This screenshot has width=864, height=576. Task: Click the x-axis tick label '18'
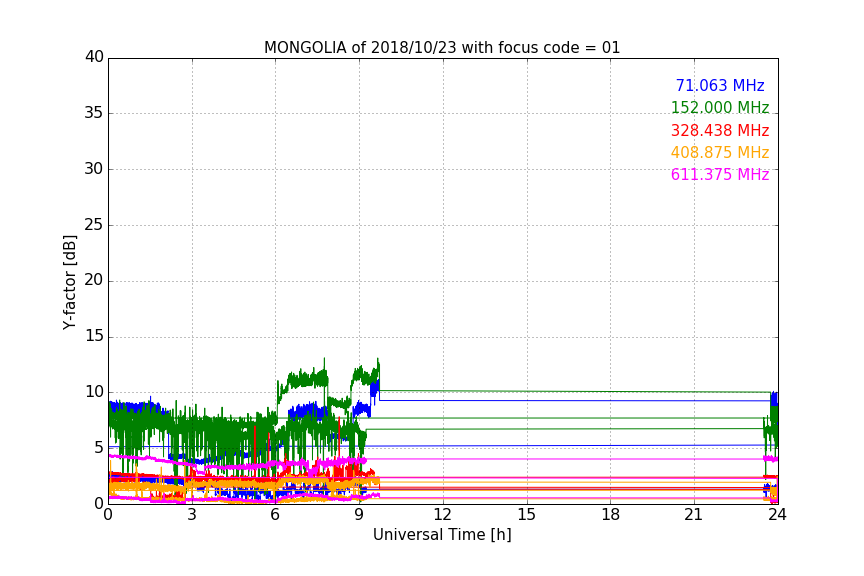pyautogui.click(x=611, y=515)
